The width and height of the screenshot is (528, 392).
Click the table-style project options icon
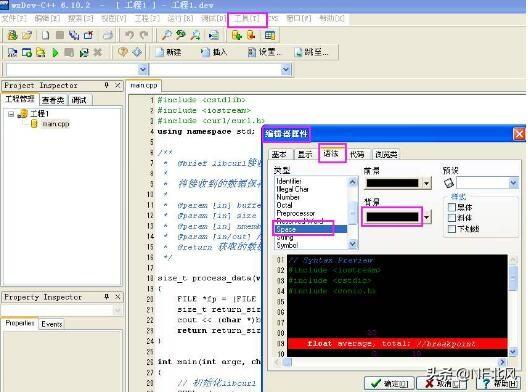tap(270, 35)
